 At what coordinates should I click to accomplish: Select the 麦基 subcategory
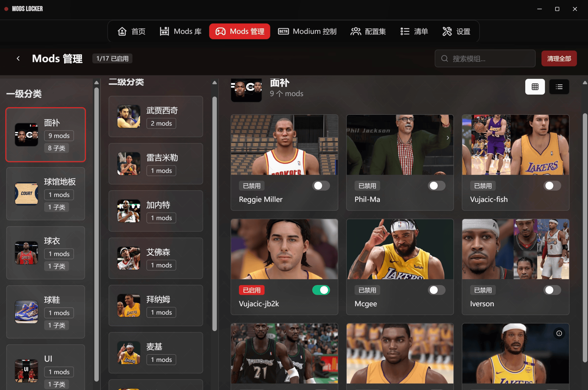[156, 353]
